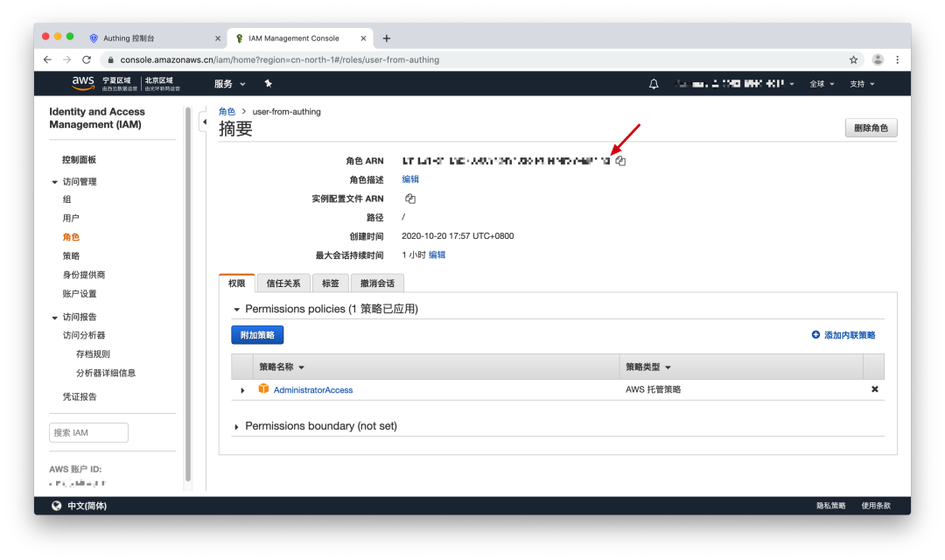Open the 隐私策略 footer link
945x560 pixels.
[831, 506]
